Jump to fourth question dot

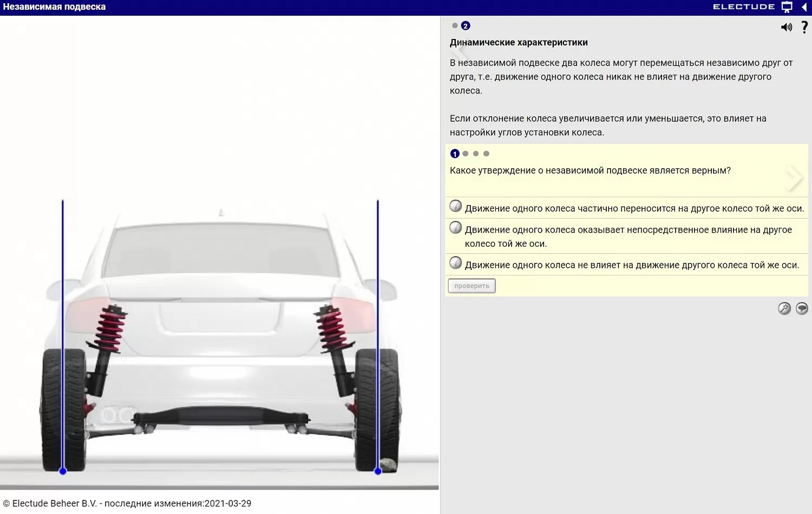point(486,154)
